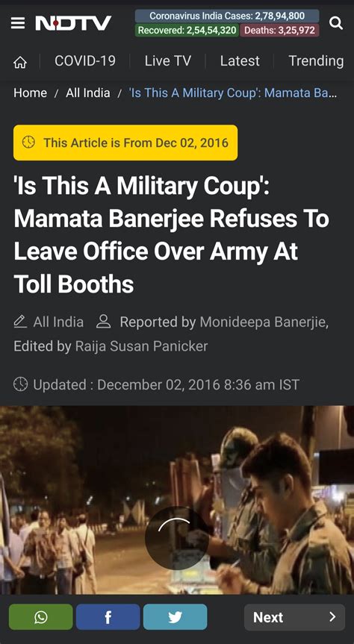Screen dimensions: 354x644
Task: Share article via WhatsApp
Action: pos(41,617)
